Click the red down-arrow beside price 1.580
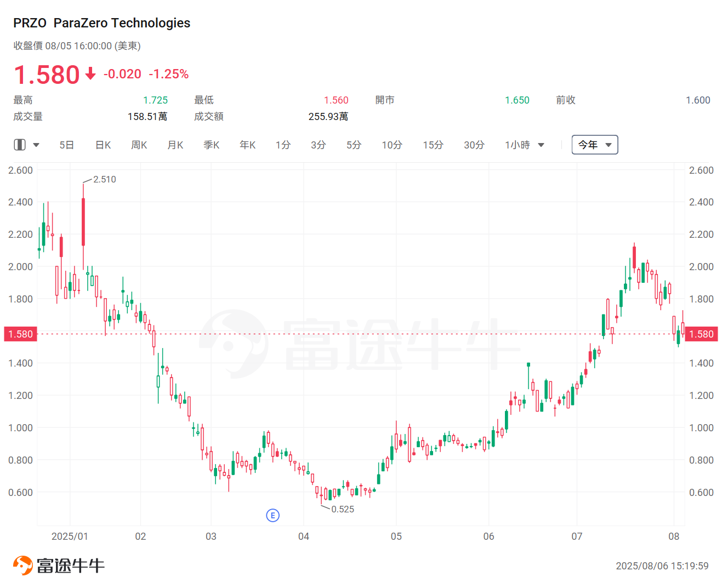 pos(90,74)
